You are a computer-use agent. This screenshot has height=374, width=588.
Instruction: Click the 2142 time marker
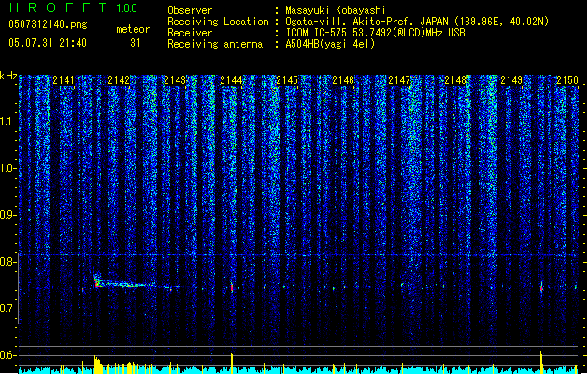pyautogui.click(x=119, y=80)
